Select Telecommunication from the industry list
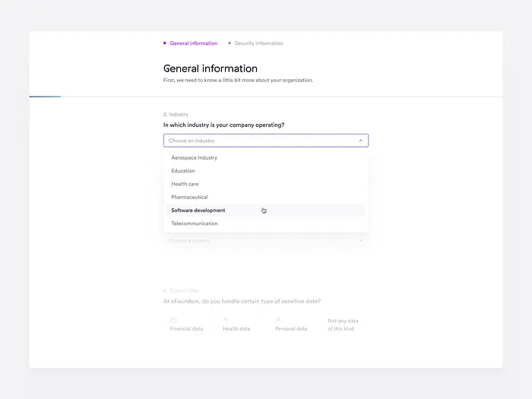 (x=195, y=223)
